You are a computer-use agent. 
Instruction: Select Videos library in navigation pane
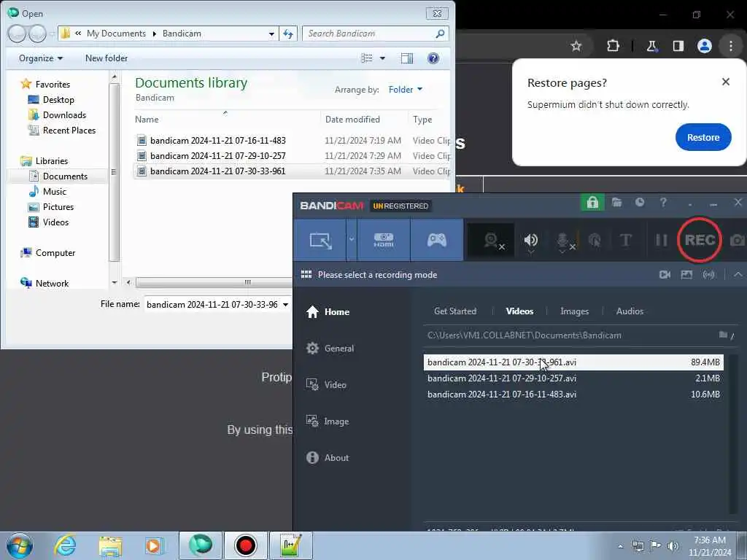coord(55,222)
